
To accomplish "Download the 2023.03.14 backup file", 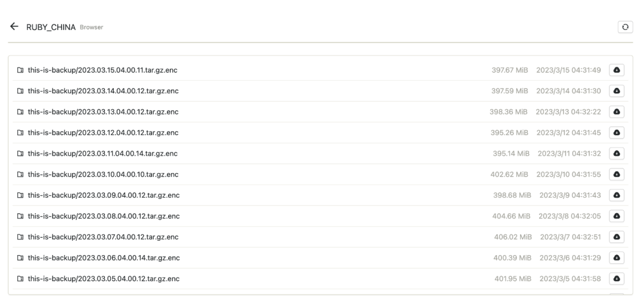I will coord(617,91).
